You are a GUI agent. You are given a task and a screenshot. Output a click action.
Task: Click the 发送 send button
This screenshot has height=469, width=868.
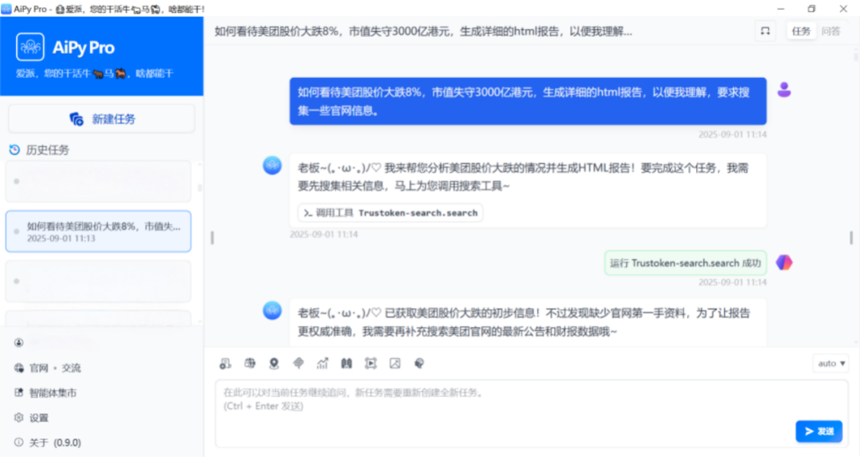pos(819,433)
